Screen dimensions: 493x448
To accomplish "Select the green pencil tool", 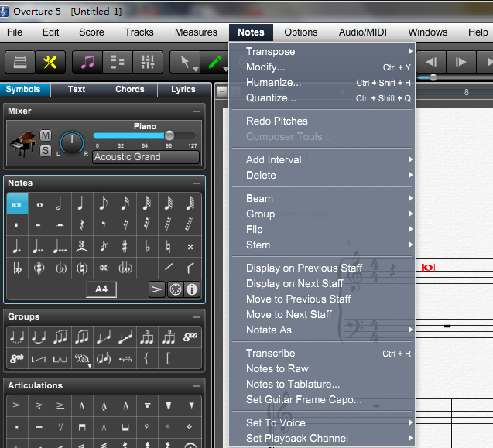I will click(x=214, y=62).
